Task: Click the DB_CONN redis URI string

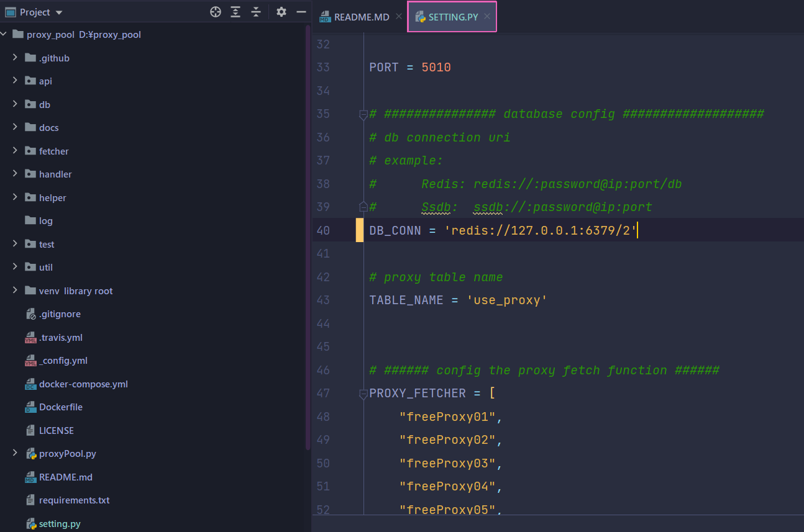Action: pos(541,230)
